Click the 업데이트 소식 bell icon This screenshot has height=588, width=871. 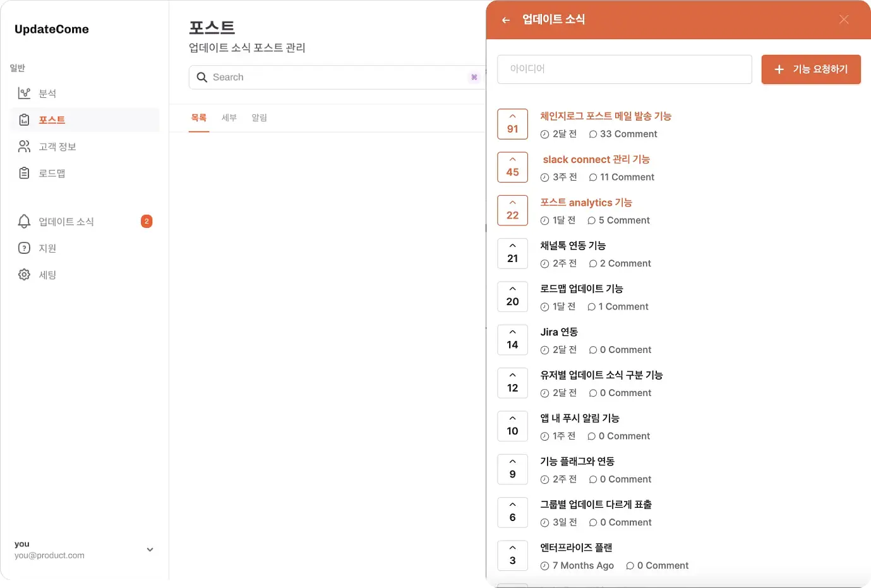[x=24, y=222]
